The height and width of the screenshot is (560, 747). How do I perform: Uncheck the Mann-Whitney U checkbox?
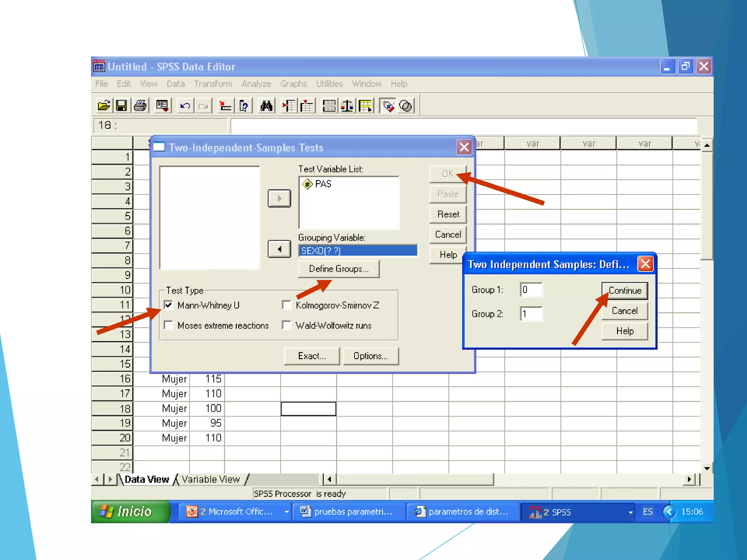point(169,305)
